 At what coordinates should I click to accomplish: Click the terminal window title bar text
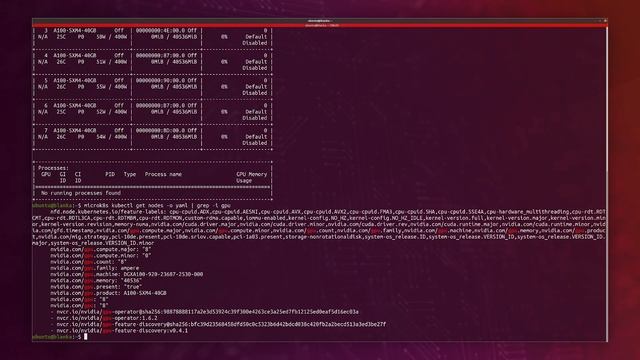tap(320, 20)
